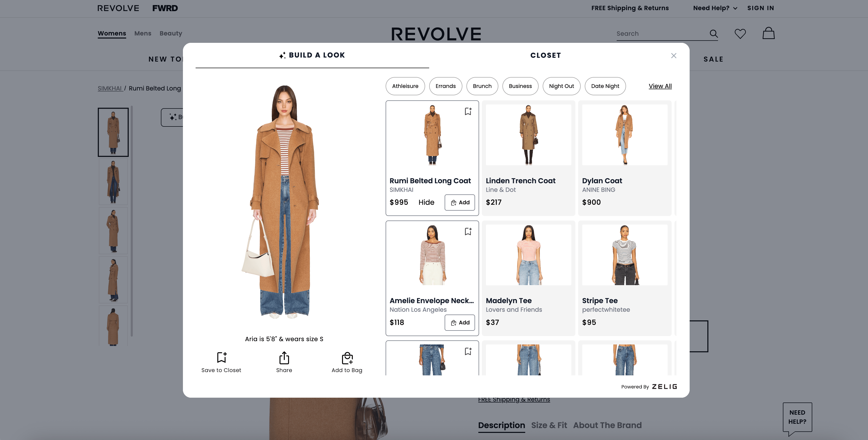Screen dimensions: 868x440
Task: Select the fourth coat thumbnail on the page
Action: (x=113, y=280)
